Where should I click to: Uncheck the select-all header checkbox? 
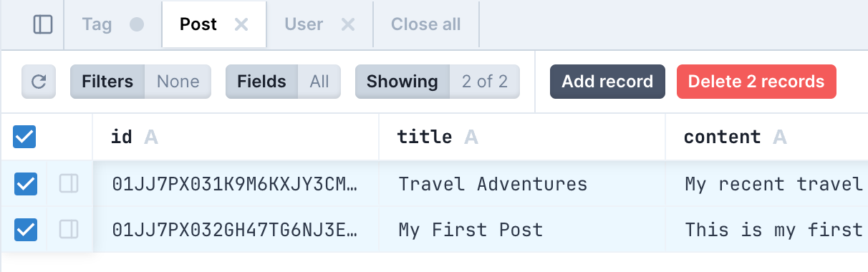point(24,137)
